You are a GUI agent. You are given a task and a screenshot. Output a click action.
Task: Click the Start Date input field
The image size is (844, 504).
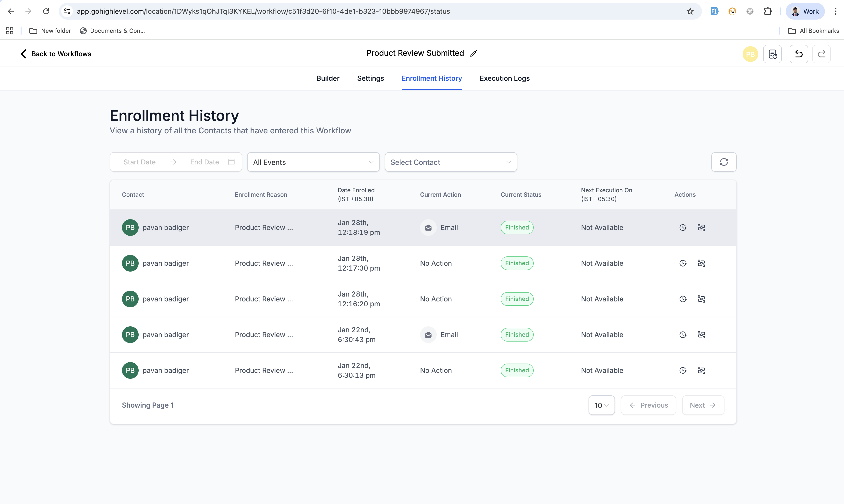tap(139, 162)
